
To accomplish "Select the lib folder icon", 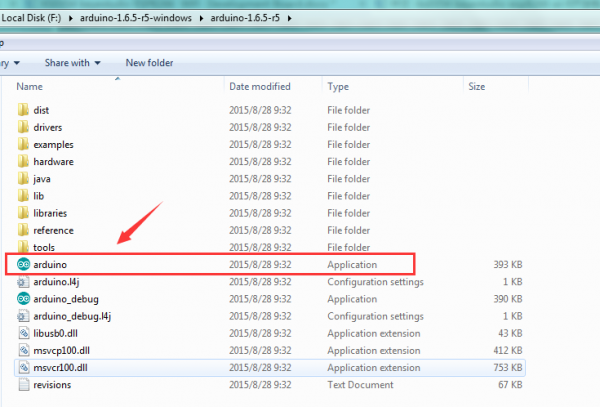I will click(23, 196).
